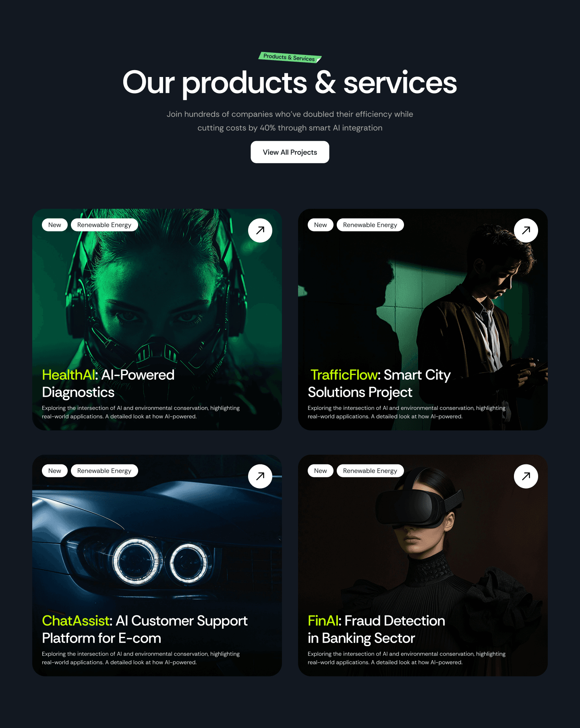Click the New tag on TrafficFlow card
This screenshot has height=728, width=580.
pyautogui.click(x=321, y=225)
